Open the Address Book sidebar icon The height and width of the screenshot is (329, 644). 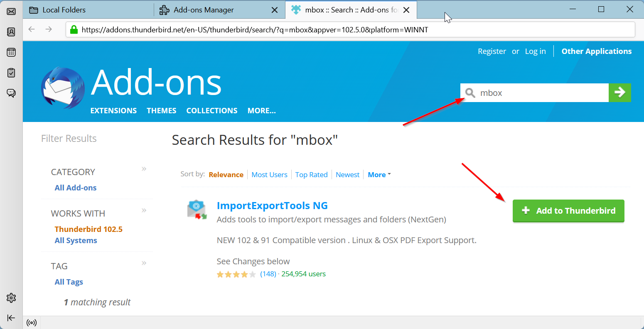(11, 32)
